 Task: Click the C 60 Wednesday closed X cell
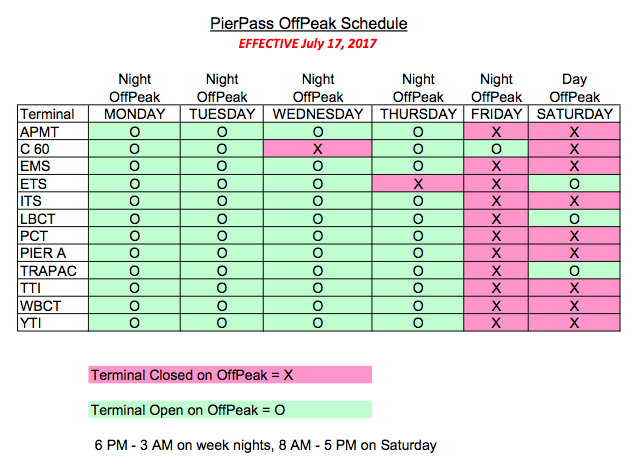click(318, 149)
